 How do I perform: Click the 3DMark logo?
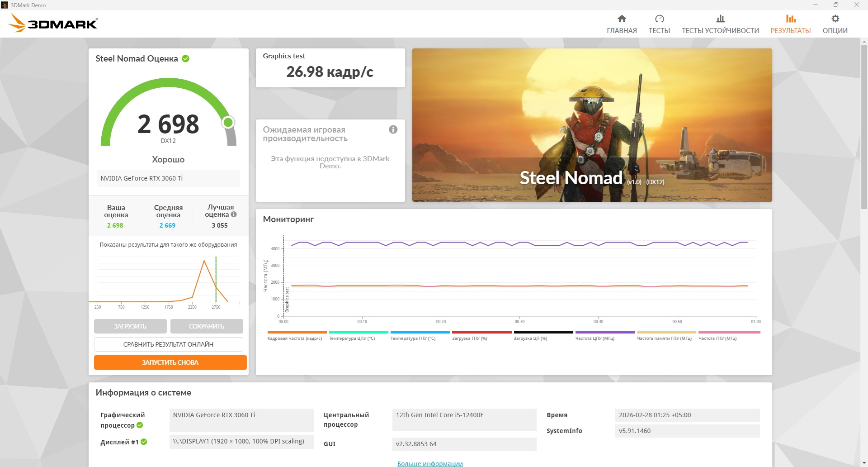point(53,23)
